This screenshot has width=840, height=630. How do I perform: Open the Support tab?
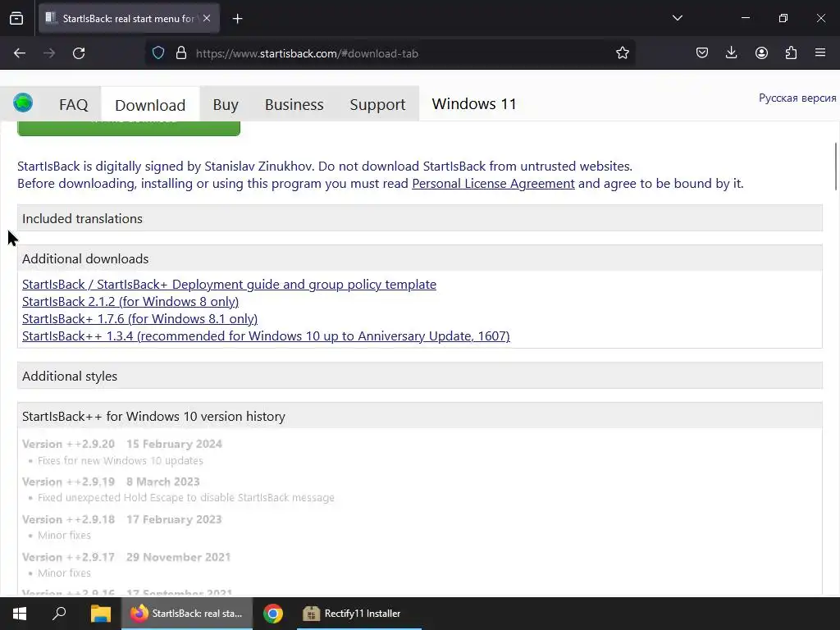point(377,104)
